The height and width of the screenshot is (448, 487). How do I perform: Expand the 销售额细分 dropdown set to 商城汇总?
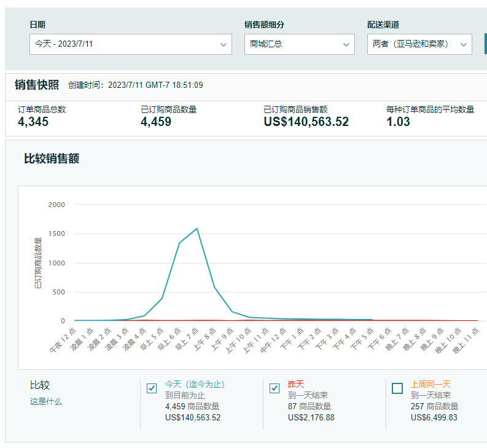click(x=299, y=44)
